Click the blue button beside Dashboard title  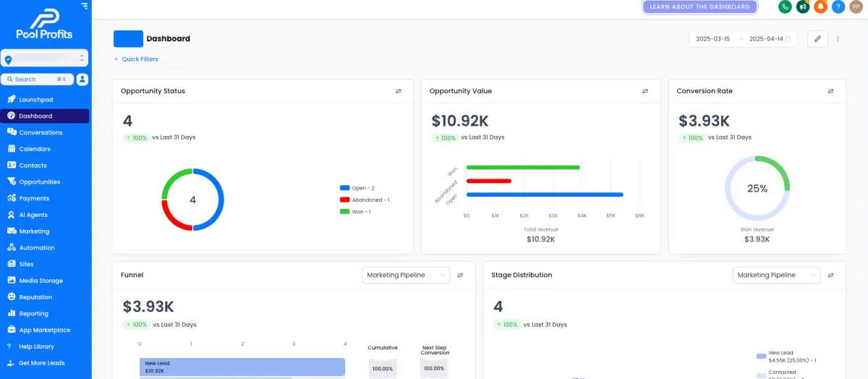[x=128, y=39]
